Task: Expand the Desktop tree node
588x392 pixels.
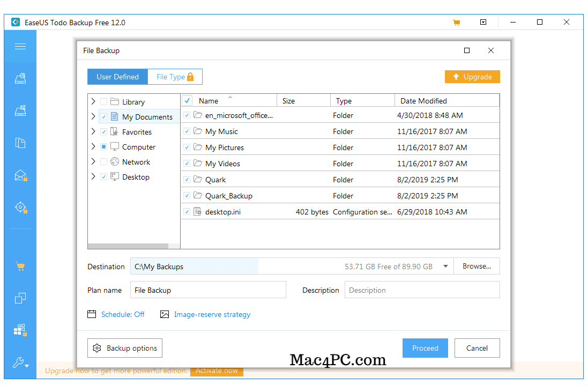Action: (93, 176)
